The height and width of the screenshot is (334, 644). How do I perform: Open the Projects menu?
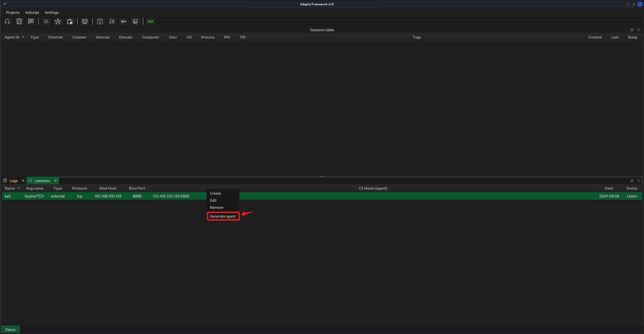pos(13,12)
